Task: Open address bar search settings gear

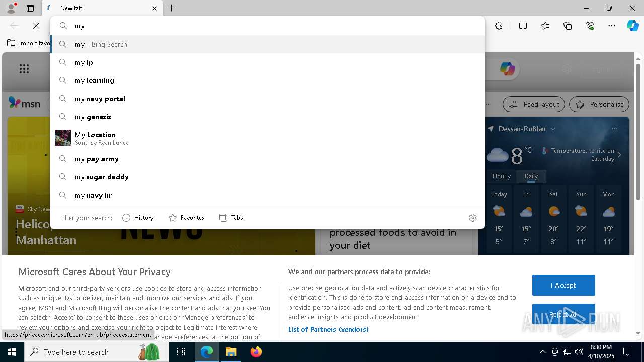Action: [472, 218]
